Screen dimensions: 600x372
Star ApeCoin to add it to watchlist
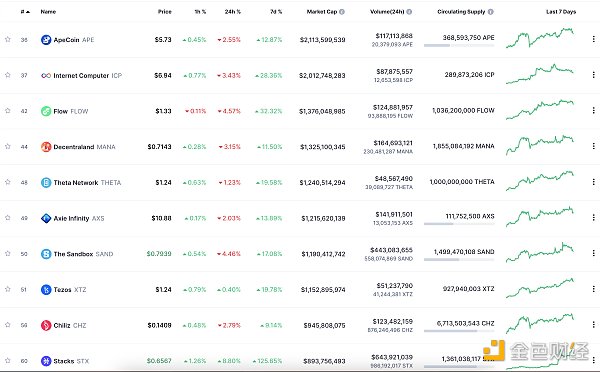[8, 39]
